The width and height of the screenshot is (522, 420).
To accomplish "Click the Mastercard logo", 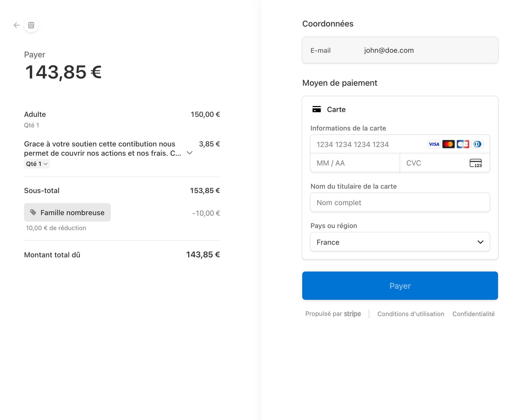I will coord(448,144).
